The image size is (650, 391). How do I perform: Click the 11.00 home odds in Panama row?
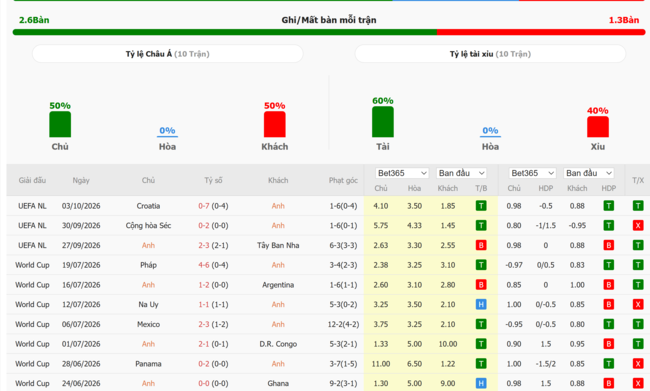[x=381, y=364]
